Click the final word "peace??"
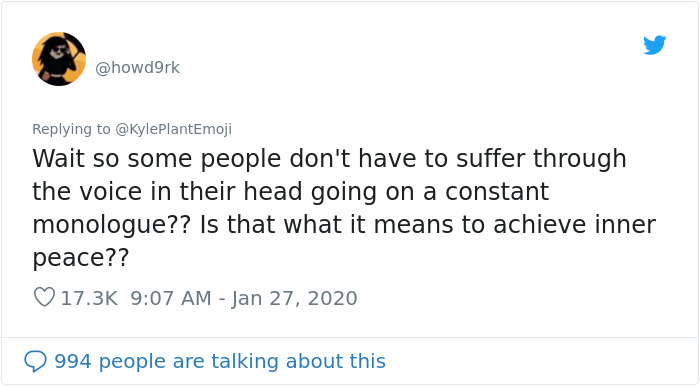This screenshot has height=386, width=700. click(81, 258)
